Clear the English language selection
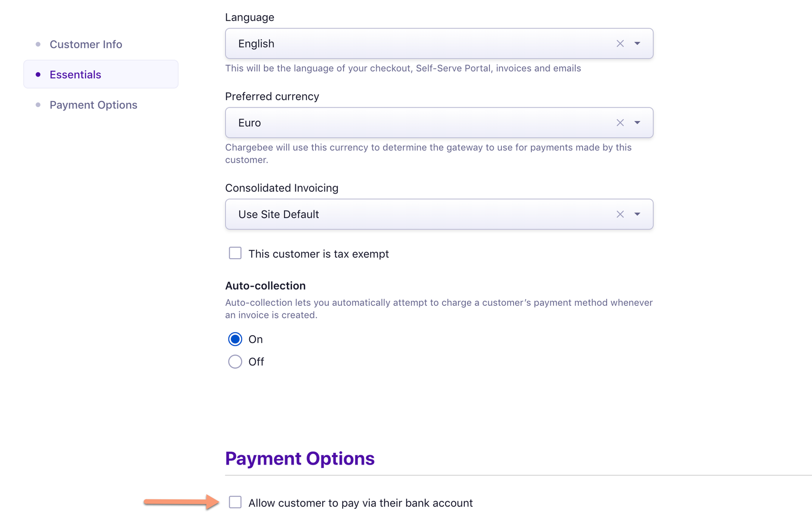 620,44
